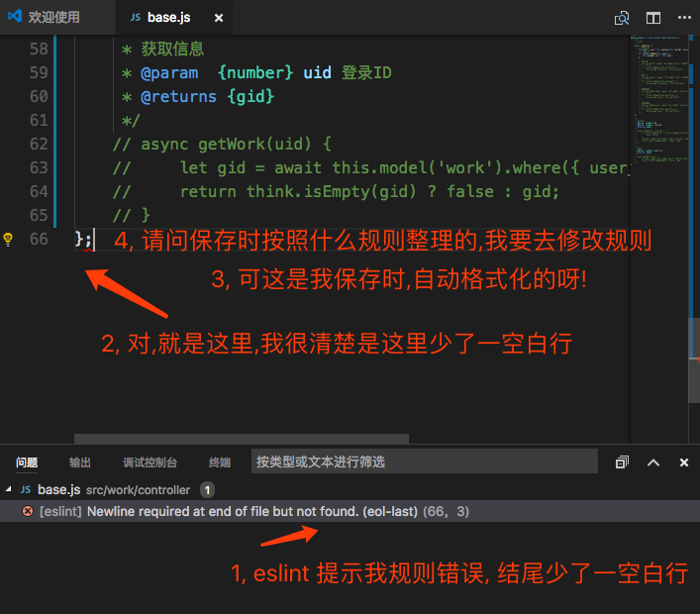Click the {gid} return type text
The height and width of the screenshot is (614, 700).
[250, 96]
